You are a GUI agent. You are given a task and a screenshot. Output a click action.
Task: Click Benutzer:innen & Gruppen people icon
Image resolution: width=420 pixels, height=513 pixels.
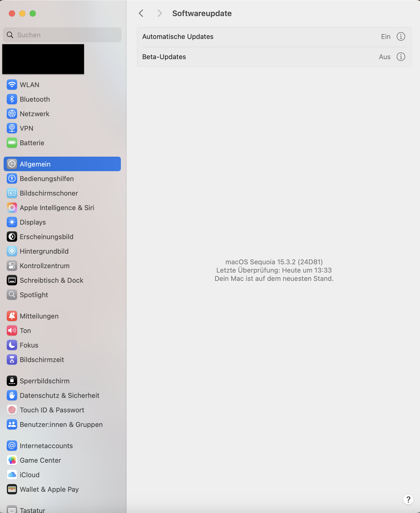click(x=12, y=425)
